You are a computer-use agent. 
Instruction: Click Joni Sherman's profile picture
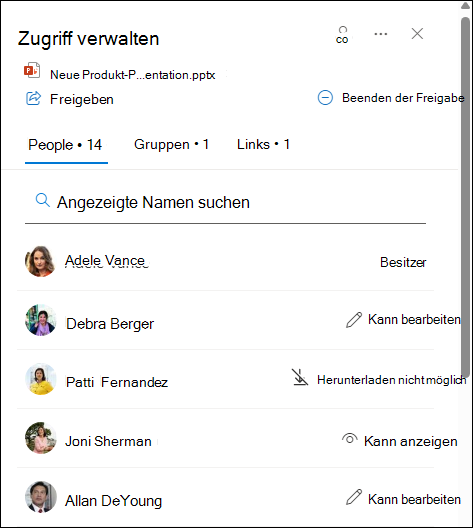point(40,438)
